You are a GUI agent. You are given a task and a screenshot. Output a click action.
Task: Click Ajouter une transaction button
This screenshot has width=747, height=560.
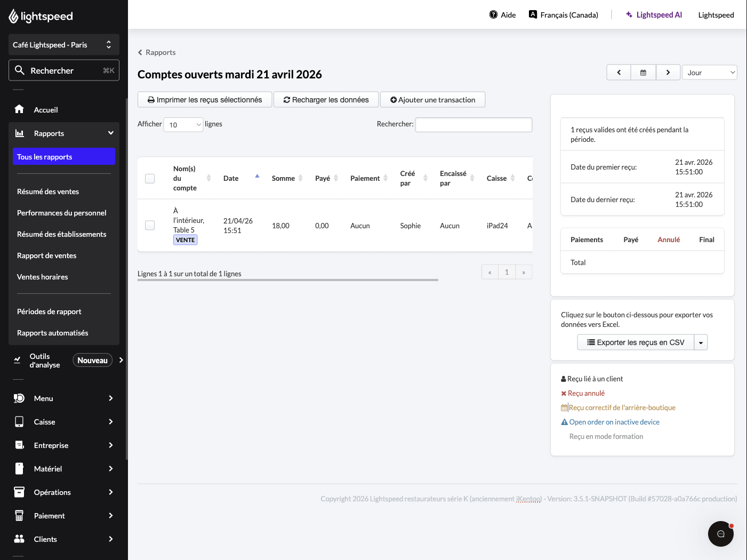(433, 100)
